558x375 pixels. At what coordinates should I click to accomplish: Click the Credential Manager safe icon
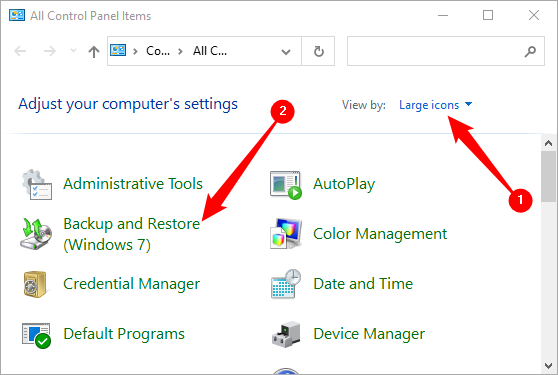click(35, 284)
